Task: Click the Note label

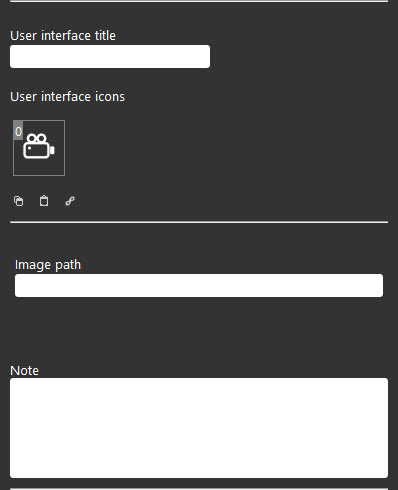Action: point(24,371)
